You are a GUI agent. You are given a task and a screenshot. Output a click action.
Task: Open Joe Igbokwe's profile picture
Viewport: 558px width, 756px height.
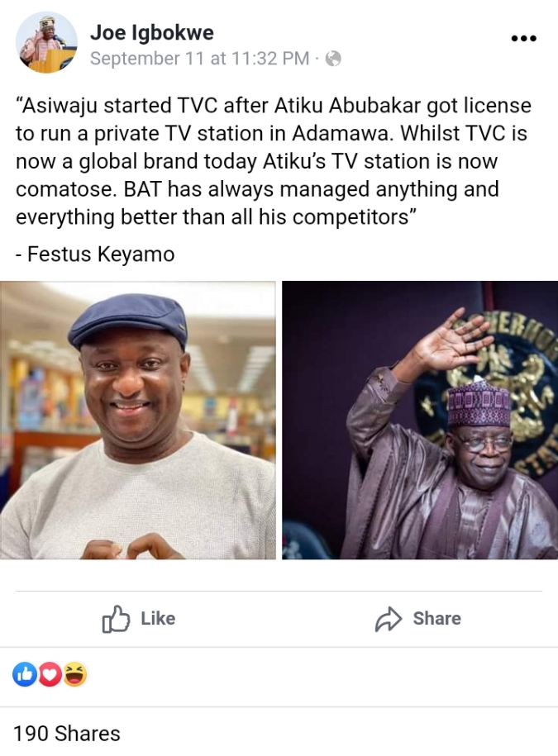[46, 42]
